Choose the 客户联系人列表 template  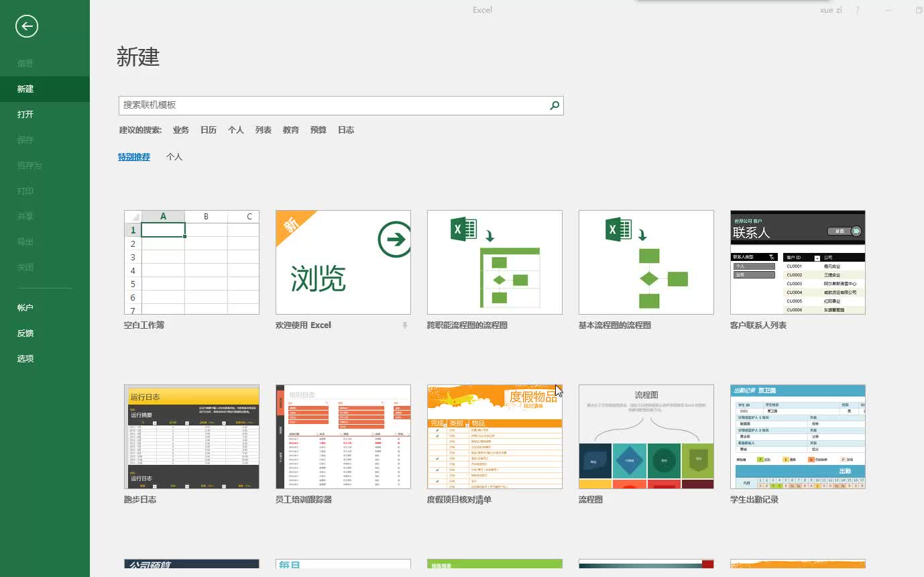(x=798, y=262)
